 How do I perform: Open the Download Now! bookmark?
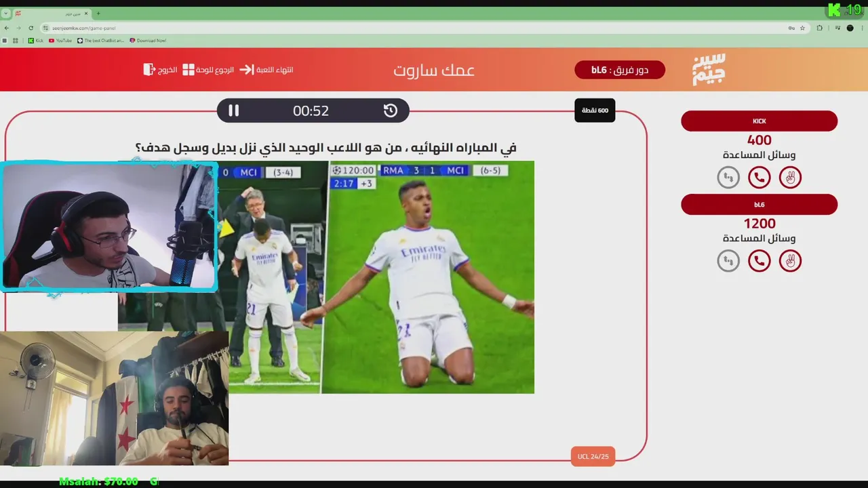(x=148, y=41)
